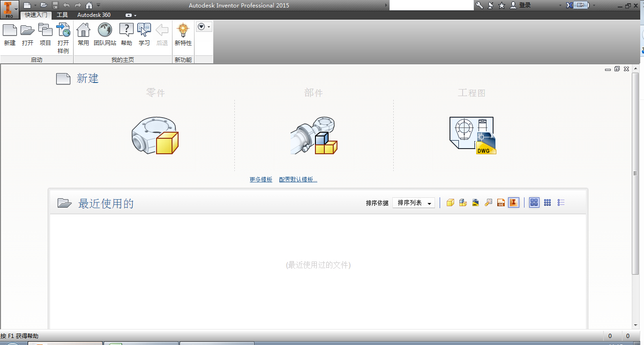Open the ribbon panel options dropdown with down-arrow circle

[204, 27]
